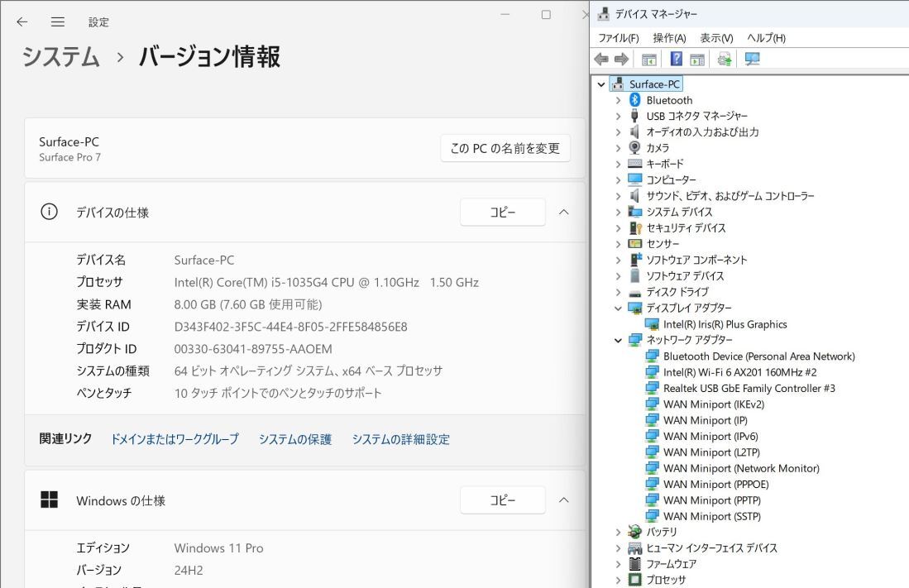Open the File (ファイル) menu
The height and width of the screenshot is (588, 909).
point(619,38)
